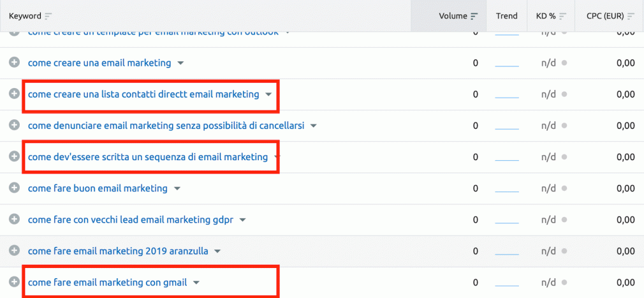The width and height of the screenshot is (644, 298).
Task: Expand dropdown arrow after 'come creare una email marketing'
Action: pyautogui.click(x=180, y=63)
